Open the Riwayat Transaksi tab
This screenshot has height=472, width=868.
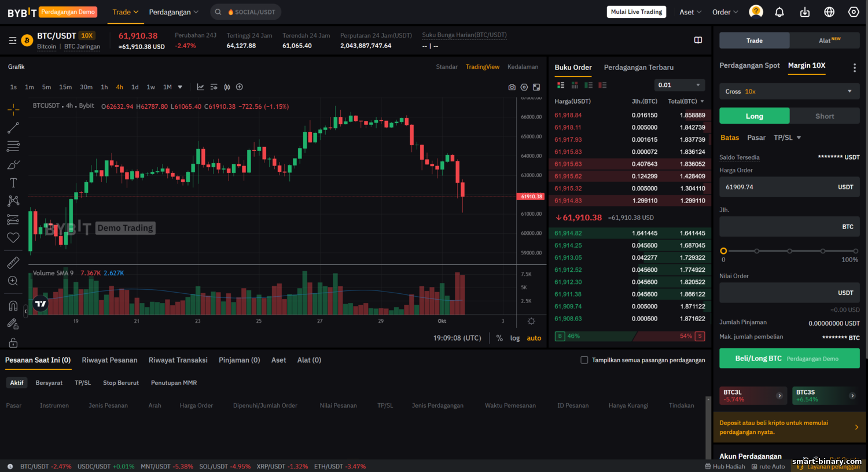pyautogui.click(x=178, y=360)
